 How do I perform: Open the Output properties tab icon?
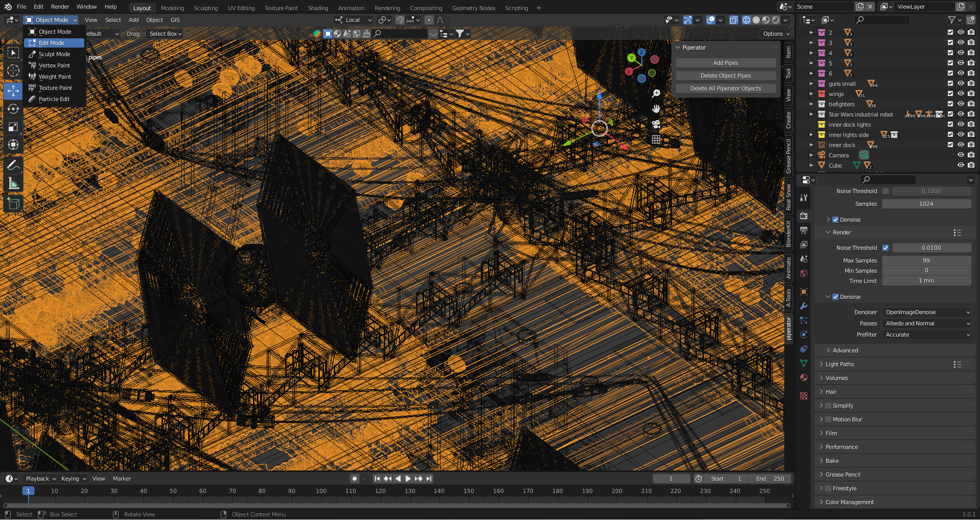coord(804,230)
